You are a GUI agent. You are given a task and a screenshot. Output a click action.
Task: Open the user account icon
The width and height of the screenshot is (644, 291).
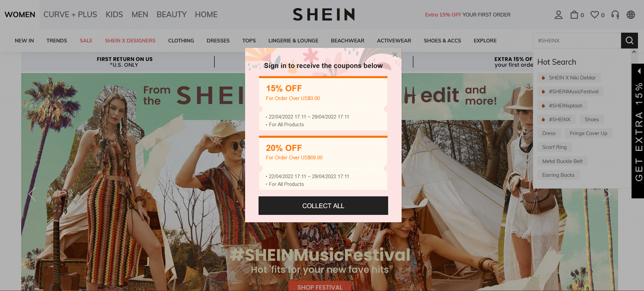click(558, 15)
